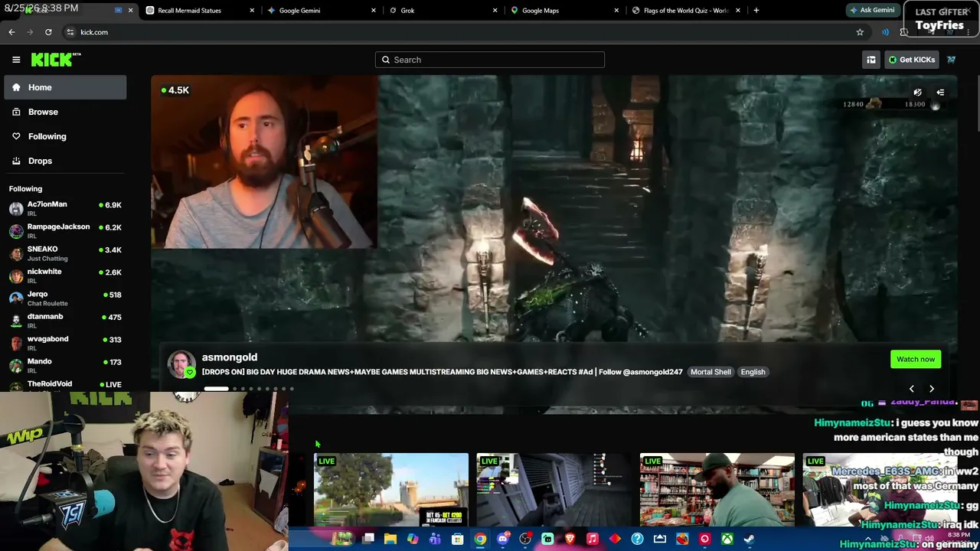
Task: Open the Music app in taskbar
Action: point(592,539)
